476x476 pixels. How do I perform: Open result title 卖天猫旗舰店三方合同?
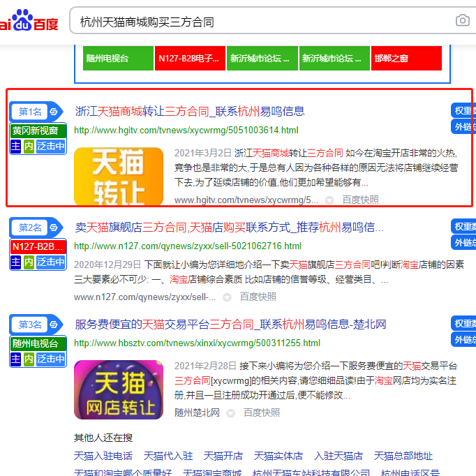pyautogui.click(x=229, y=227)
